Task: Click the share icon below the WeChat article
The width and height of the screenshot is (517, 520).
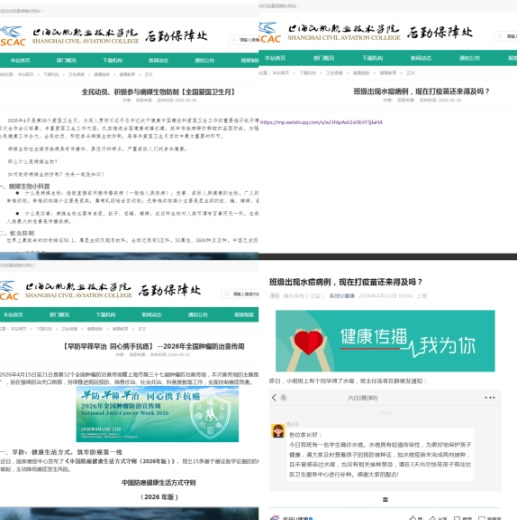Action: (x=432, y=518)
